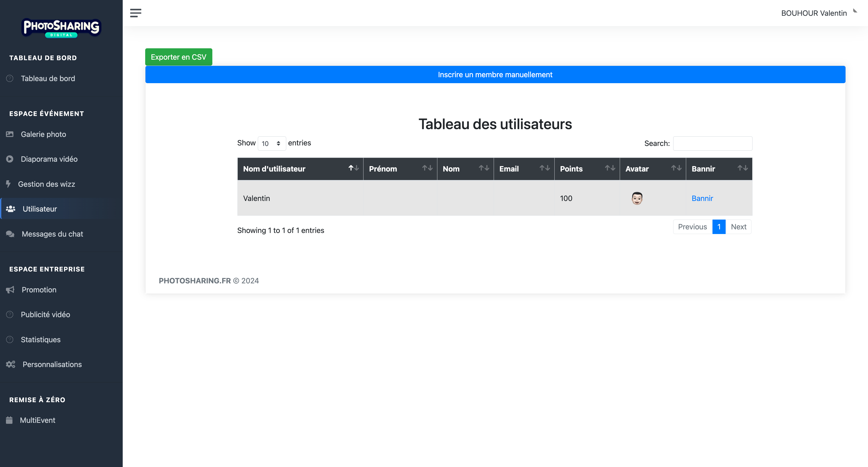
Task: Open BOUHOUR Valentin account dropdown
Action: 819,13
